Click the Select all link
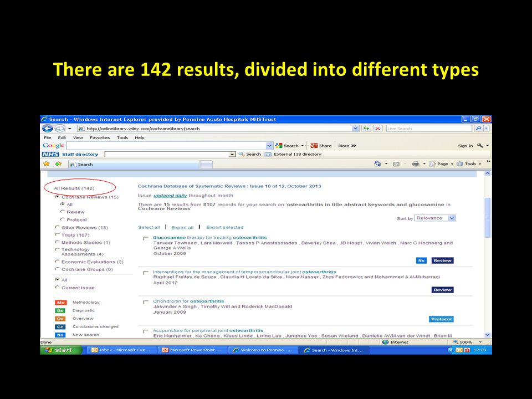Screen dimensions: 532x399 pyautogui.click(x=149, y=227)
